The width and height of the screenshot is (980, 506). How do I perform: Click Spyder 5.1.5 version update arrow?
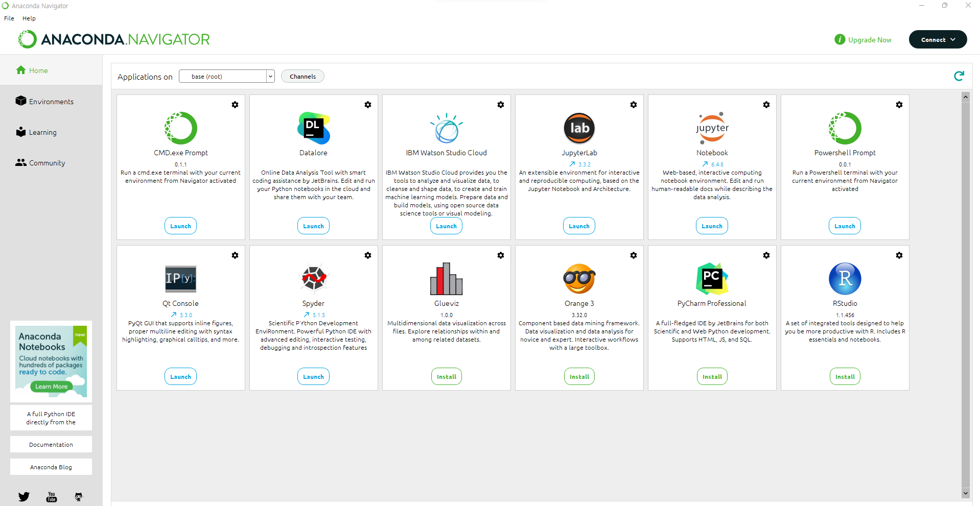(307, 315)
